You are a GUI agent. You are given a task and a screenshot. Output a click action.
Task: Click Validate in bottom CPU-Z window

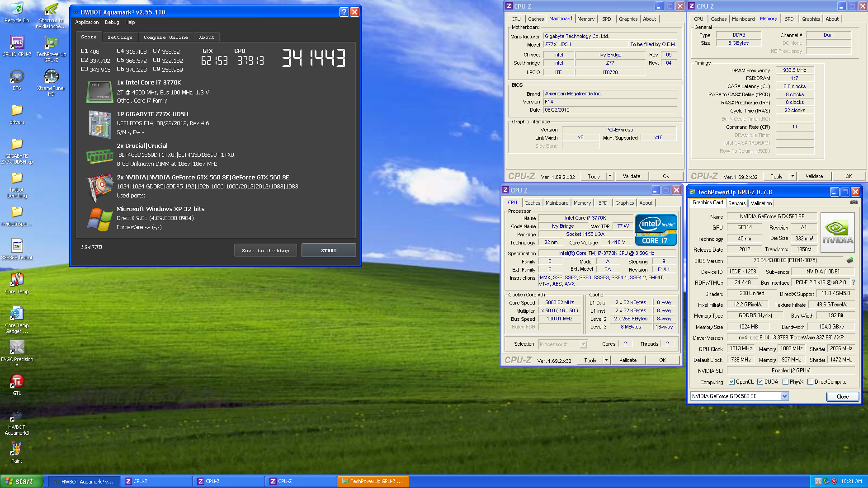627,360
